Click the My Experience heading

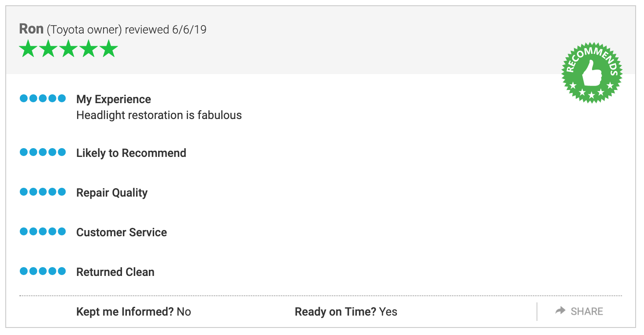pyautogui.click(x=114, y=99)
